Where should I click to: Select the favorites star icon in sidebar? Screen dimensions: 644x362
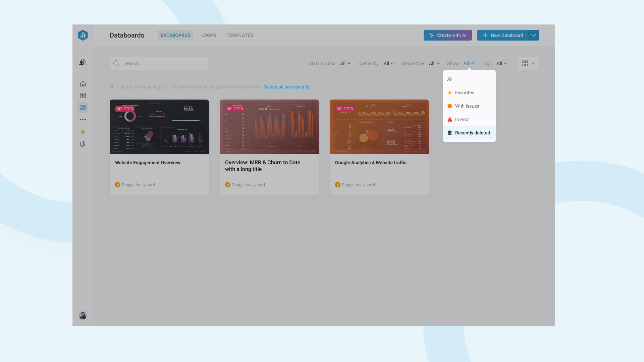pyautogui.click(x=83, y=132)
